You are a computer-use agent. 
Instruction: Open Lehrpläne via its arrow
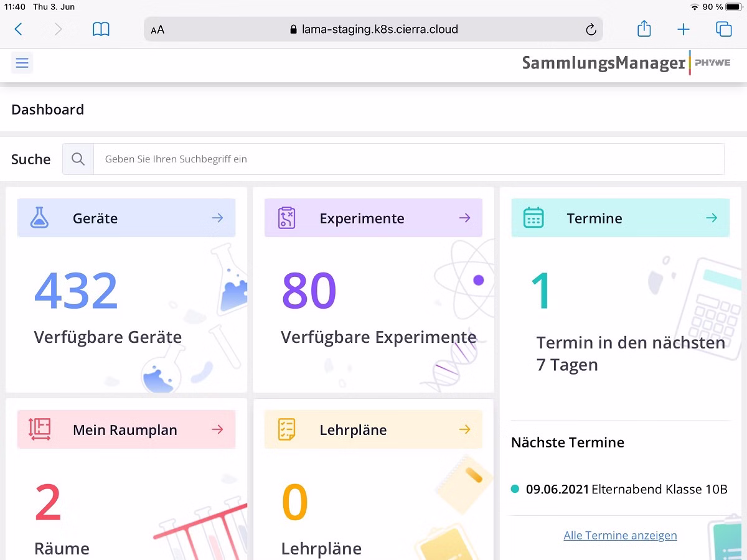[x=464, y=429]
